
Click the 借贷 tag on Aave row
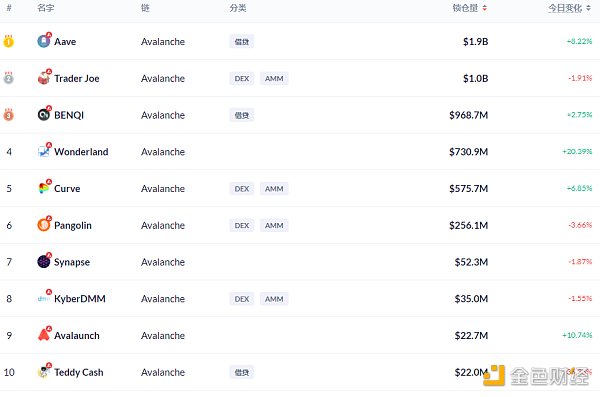[x=242, y=42]
